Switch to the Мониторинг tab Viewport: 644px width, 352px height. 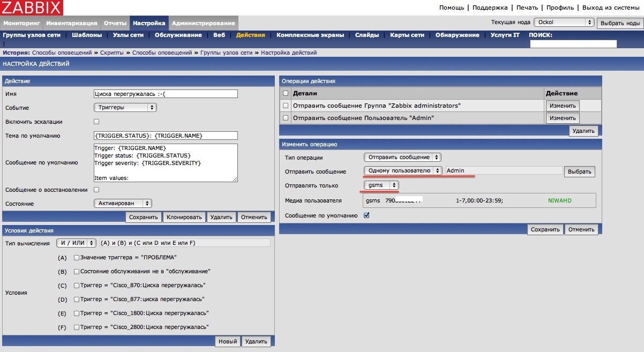click(22, 24)
